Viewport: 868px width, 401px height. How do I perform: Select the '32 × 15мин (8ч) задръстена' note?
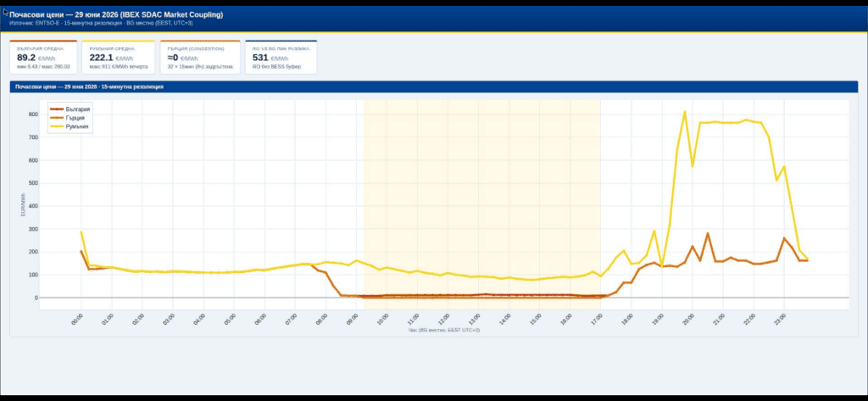click(200, 66)
